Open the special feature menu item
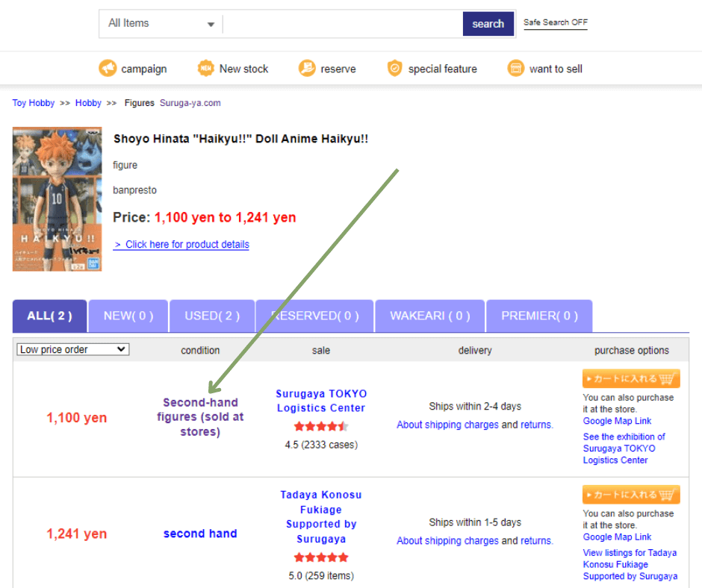The image size is (702, 588). [432, 69]
